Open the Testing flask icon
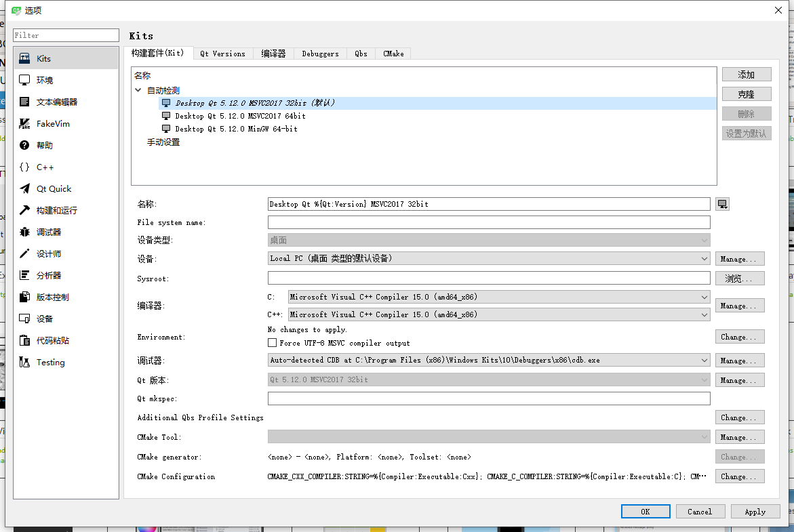 click(x=24, y=362)
